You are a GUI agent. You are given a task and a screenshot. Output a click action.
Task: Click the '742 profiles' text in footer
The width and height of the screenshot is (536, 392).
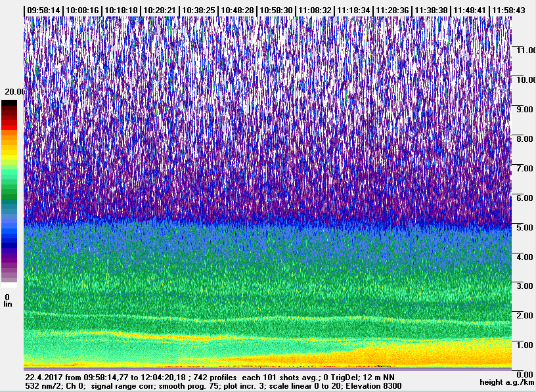coord(215,378)
